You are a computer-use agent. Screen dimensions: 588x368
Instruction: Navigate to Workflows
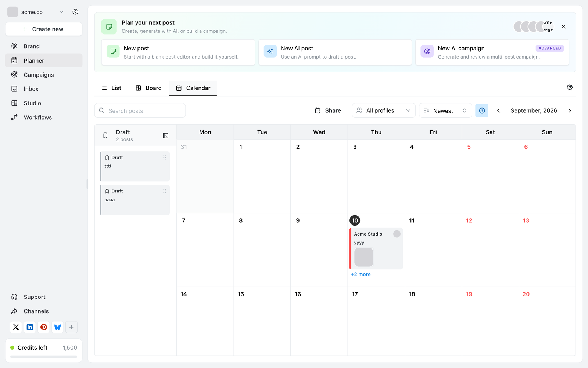click(x=44, y=117)
